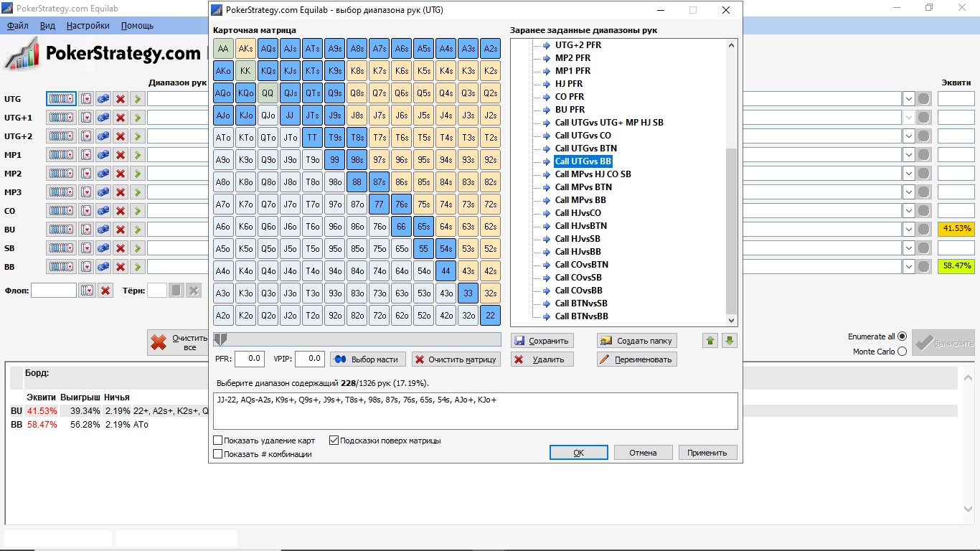This screenshot has height=551, width=980.
Task: Move the selected range up with the green up arrow
Action: click(711, 341)
